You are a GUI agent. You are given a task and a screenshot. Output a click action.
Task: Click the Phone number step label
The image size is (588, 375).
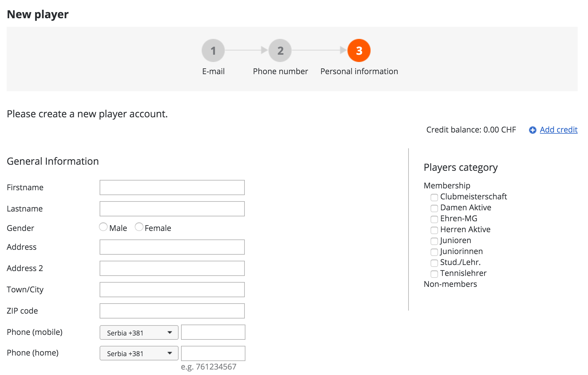pos(280,71)
